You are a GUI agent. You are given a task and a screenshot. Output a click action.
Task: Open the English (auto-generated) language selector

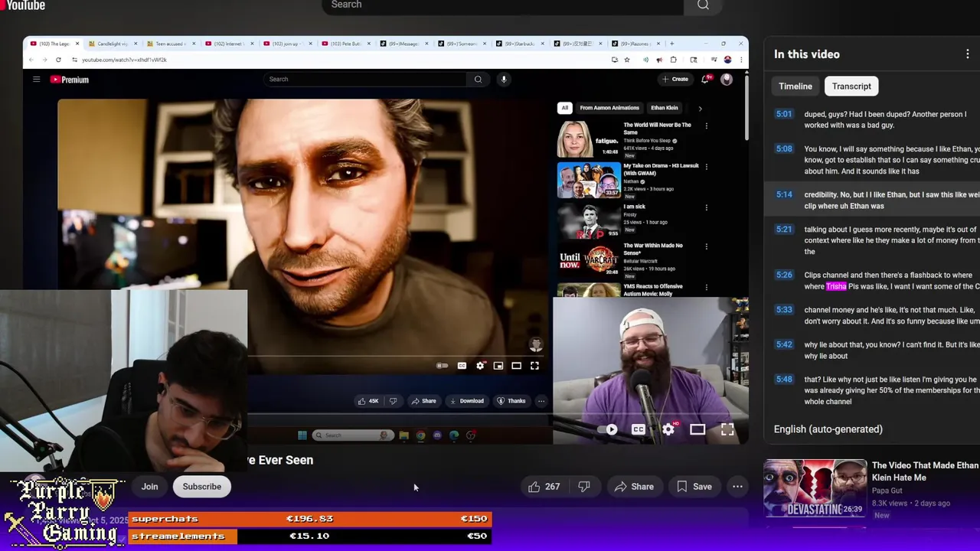click(828, 429)
